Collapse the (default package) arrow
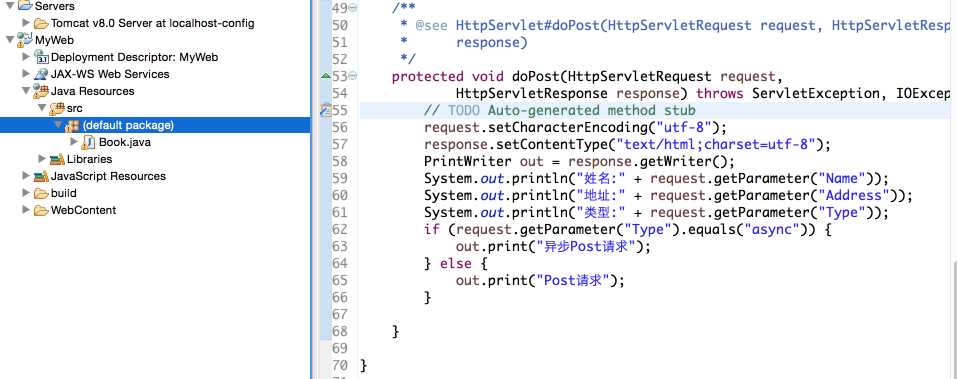Image resolution: width=957 pixels, height=379 pixels. pyautogui.click(x=58, y=125)
